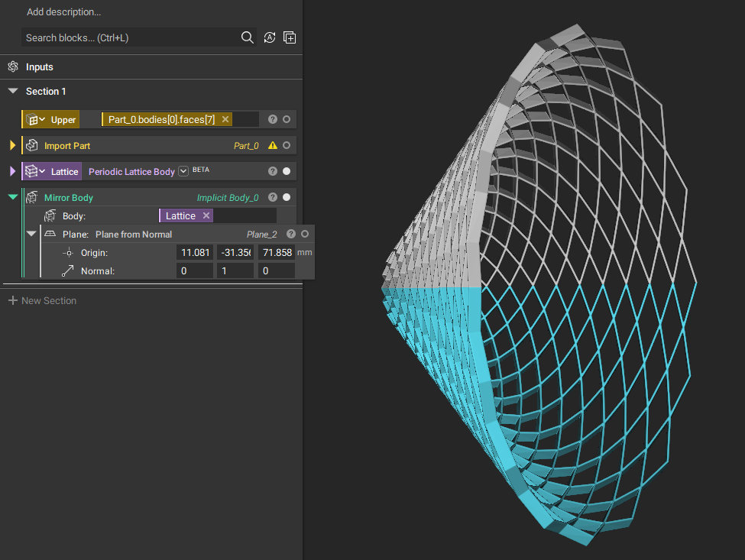
Task: Toggle visibility of the Lattice block
Action: click(287, 171)
